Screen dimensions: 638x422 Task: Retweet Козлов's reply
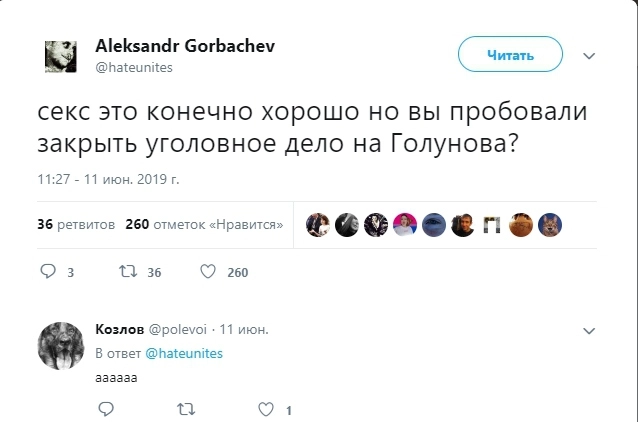tap(185, 409)
